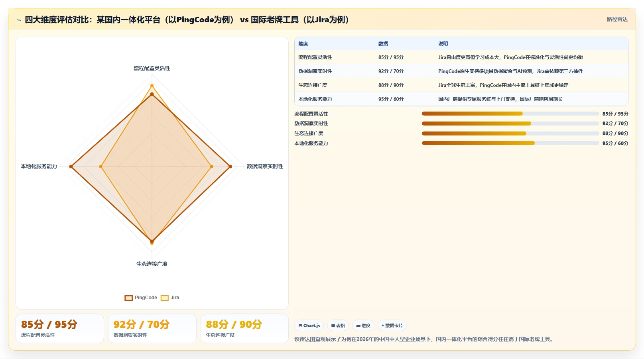This screenshot has height=359, width=644.
Task: Click radar axis label 数据洞察实时性
Action: (x=265, y=167)
